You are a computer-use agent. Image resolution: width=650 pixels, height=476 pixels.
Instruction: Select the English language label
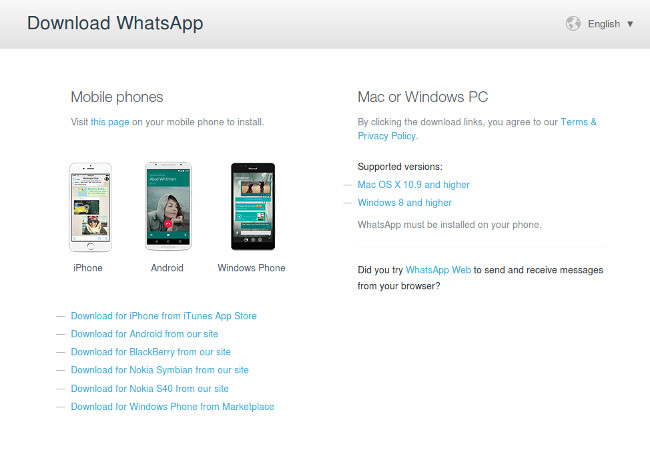604,24
